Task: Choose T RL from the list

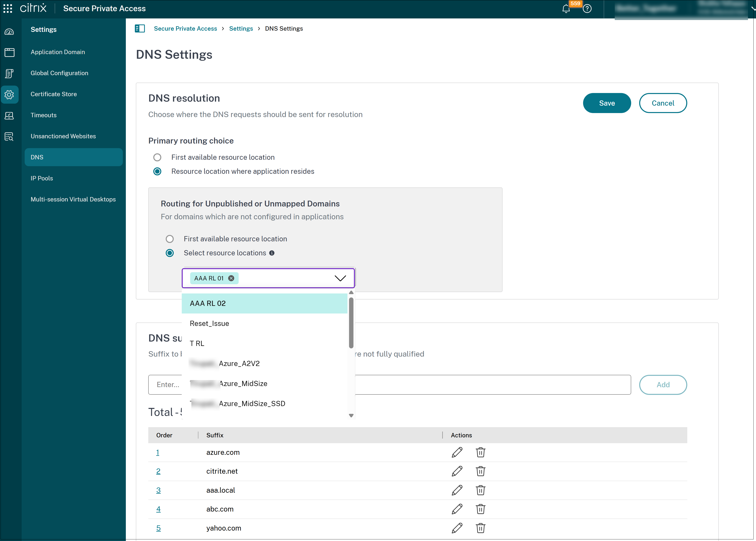Action: click(264, 343)
